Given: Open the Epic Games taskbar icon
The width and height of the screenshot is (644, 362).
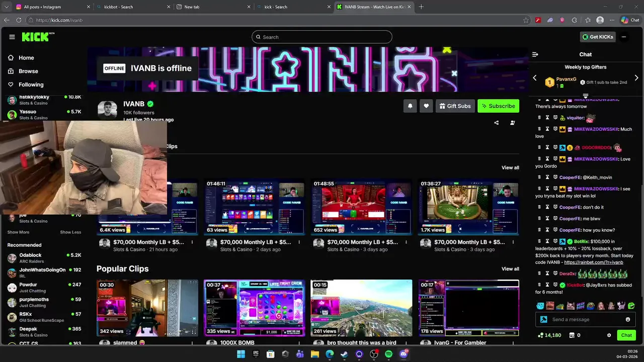Looking at the screenshot, I should 256,354.
